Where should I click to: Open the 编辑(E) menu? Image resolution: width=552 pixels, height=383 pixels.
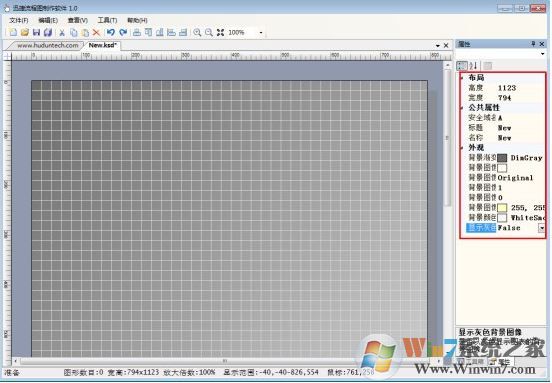(48, 20)
